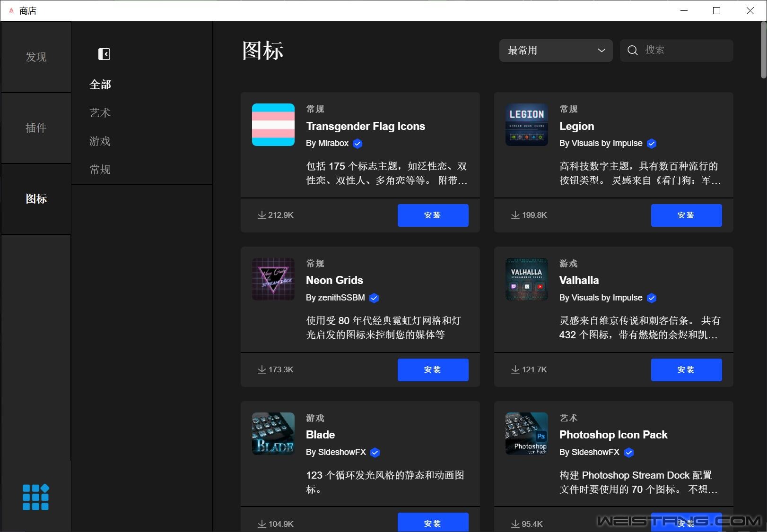This screenshot has height=532, width=767.
Task: Click By SideshowFX under Blade
Action: pos(336,452)
